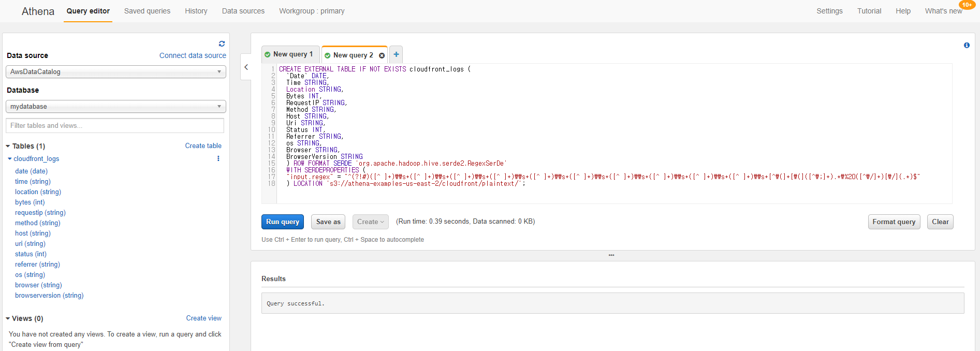The height and width of the screenshot is (351, 980).
Task: Click the Create table link
Action: click(x=203, y=146)
